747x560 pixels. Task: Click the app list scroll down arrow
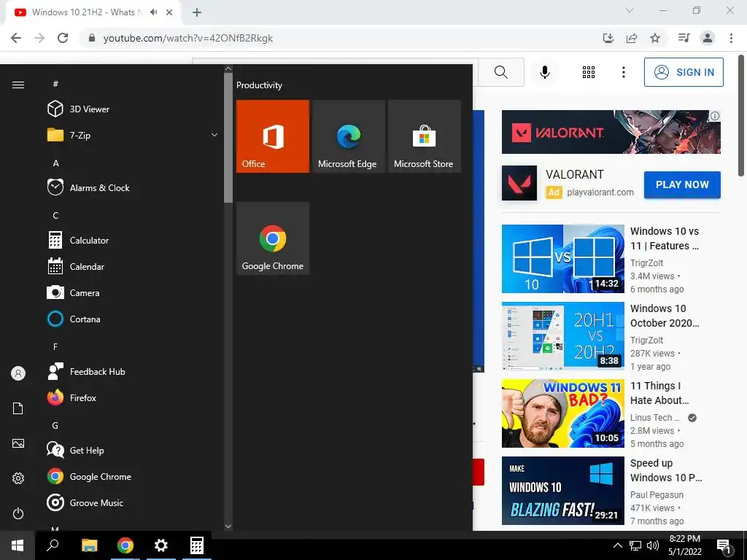tap(228, 526)
